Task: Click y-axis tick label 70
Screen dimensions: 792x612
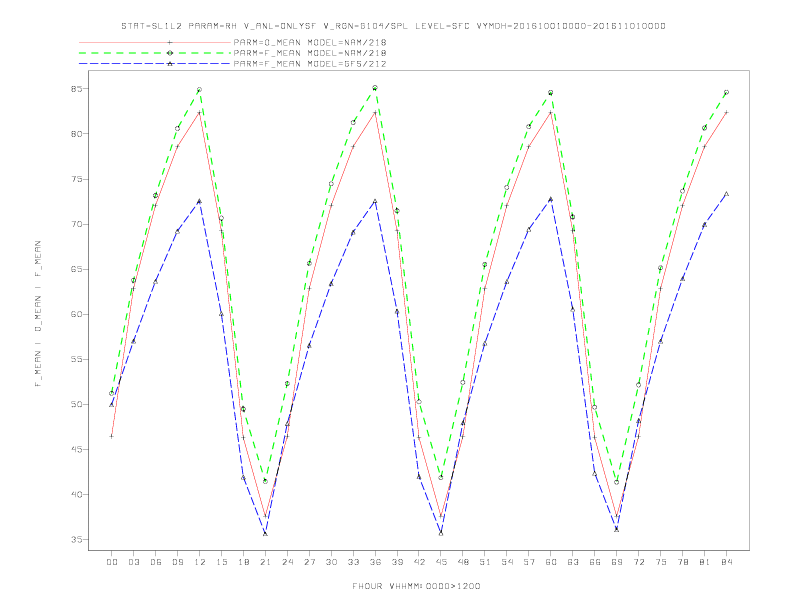Action: [x=77, y=224]
